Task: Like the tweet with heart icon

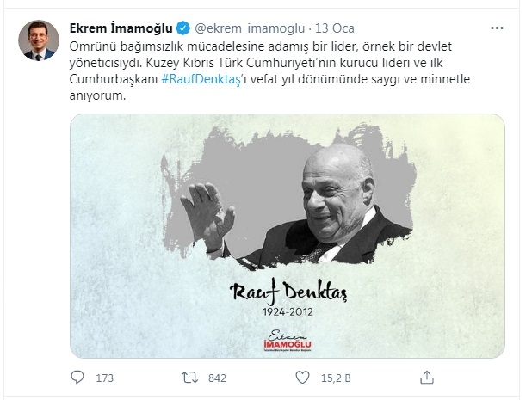Action: [302, 378]
